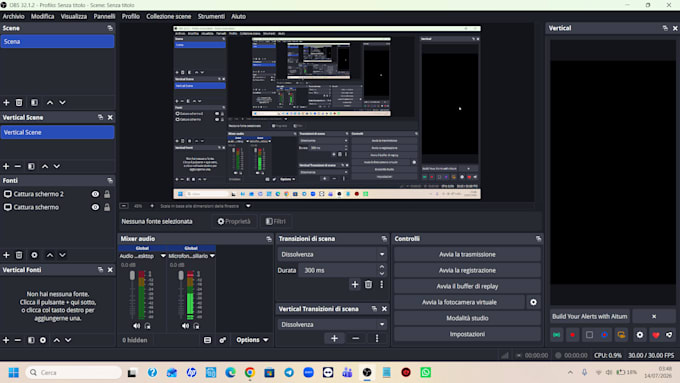This screenshot has height=383, width=680.
Task: Open vertical plugin settings gear icon
Action: coord(640,335)
